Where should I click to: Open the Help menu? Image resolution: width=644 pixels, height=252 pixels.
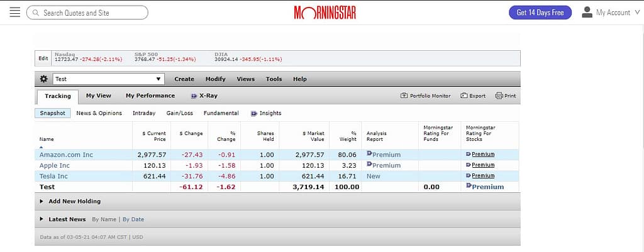click(x=300, y=79)
